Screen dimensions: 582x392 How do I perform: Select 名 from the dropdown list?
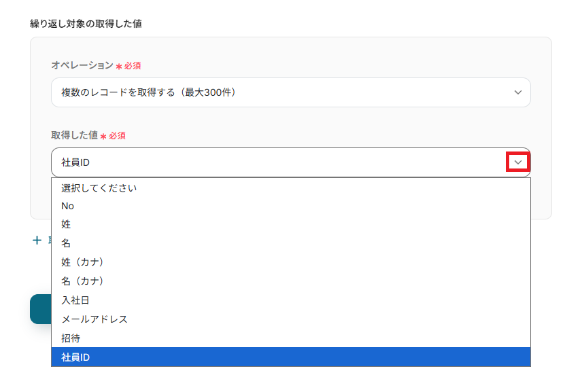67,243
